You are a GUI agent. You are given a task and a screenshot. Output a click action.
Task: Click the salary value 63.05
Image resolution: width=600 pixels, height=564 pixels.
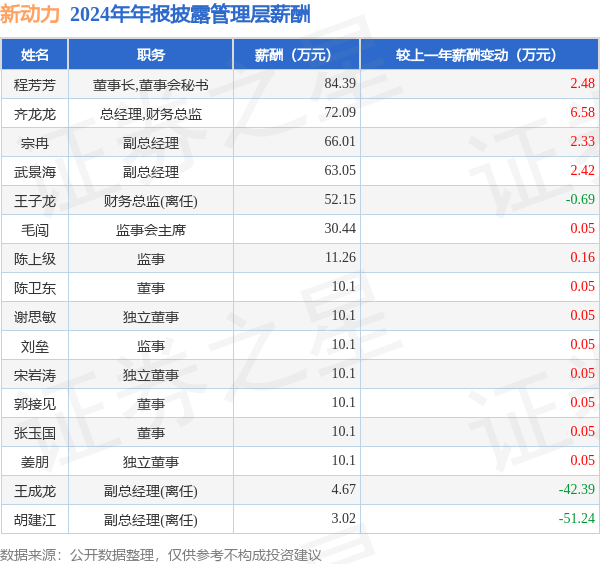click(x=340, y=170)
